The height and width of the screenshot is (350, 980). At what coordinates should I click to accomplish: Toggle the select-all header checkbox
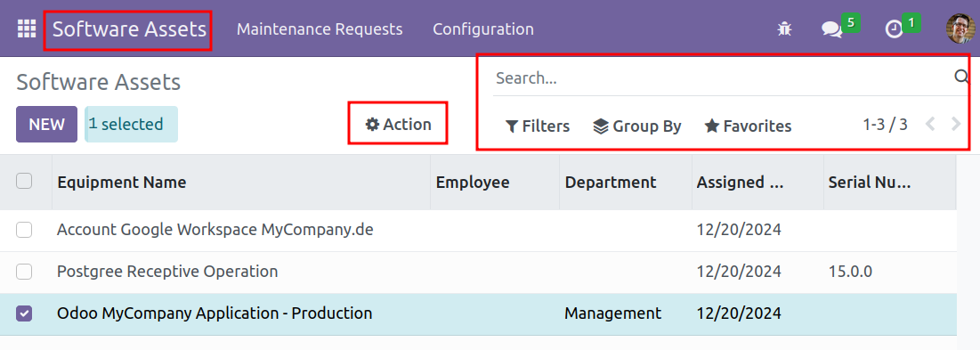coord(24,182)
